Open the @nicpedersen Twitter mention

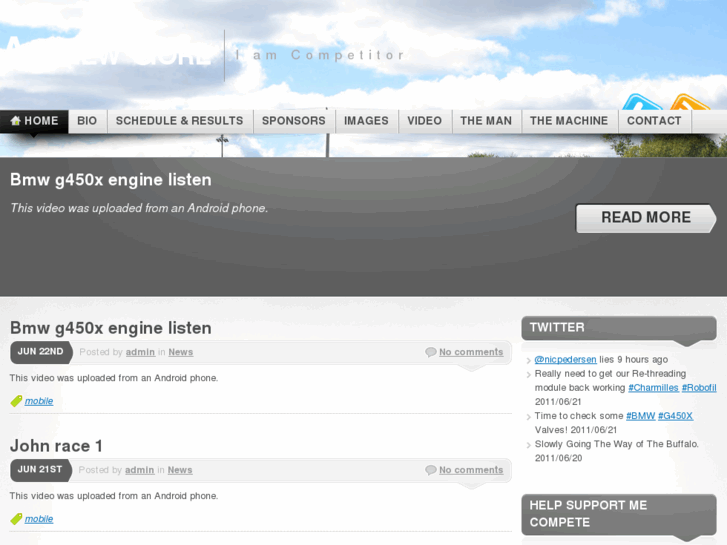(565, 359)
